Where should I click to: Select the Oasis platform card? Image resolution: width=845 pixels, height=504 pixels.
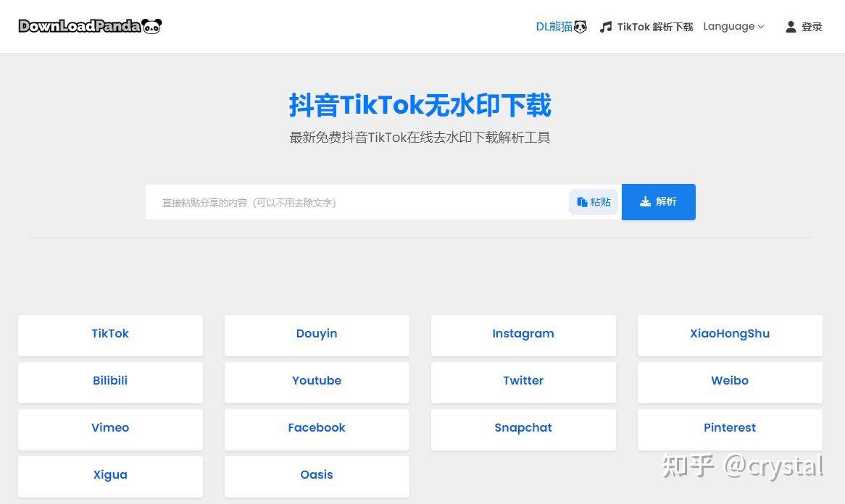click(x=317, y=476)
